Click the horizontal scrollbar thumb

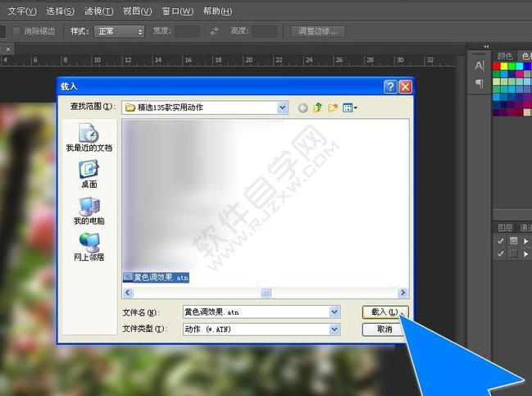(x=266, y=293)
